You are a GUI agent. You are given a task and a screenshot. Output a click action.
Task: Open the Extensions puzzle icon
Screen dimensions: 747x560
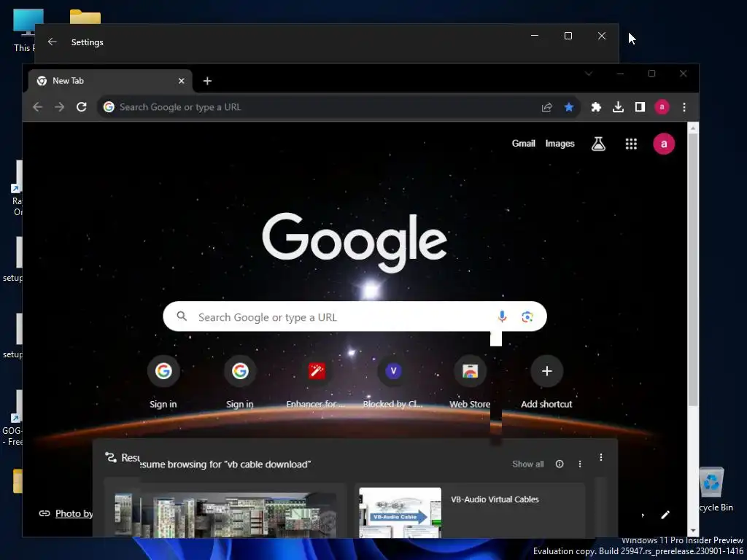click(596, 107)
